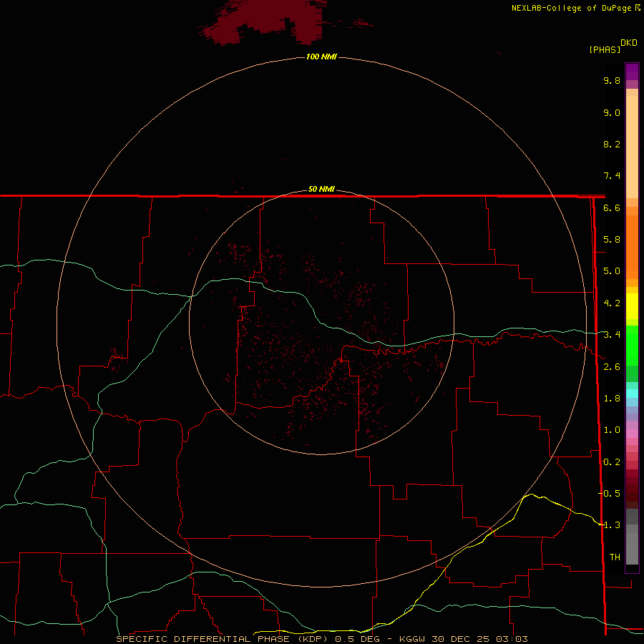Click the bright orange band of color bar
This screenshot has width=644, height=644.
pyautogui.click(x=632, y=247)
